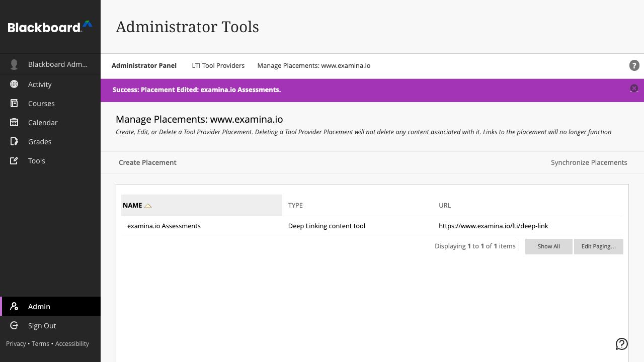The image size is (644, 362).
Task: Sort by Name using the arrow icon
Action: pyautogui.click(x=148, y=206)
